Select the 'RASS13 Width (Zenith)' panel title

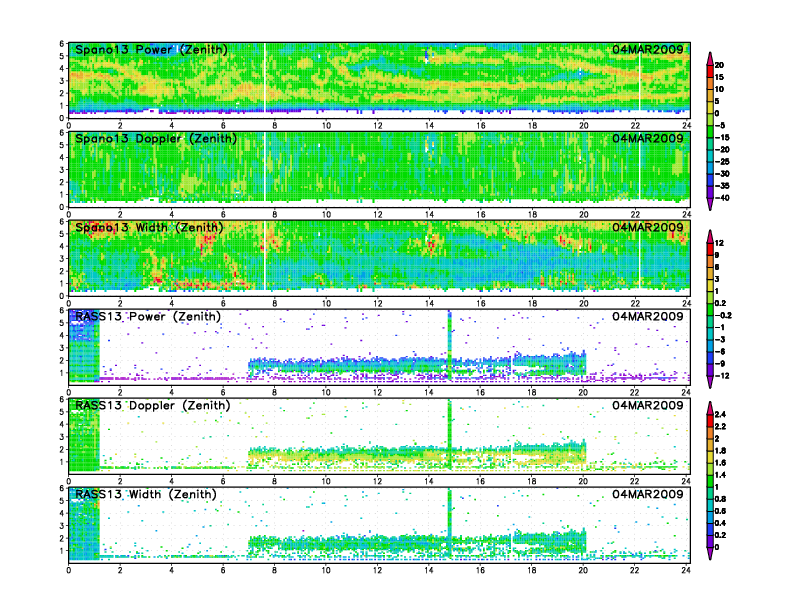pyautogui.click(x=146, y=494)
